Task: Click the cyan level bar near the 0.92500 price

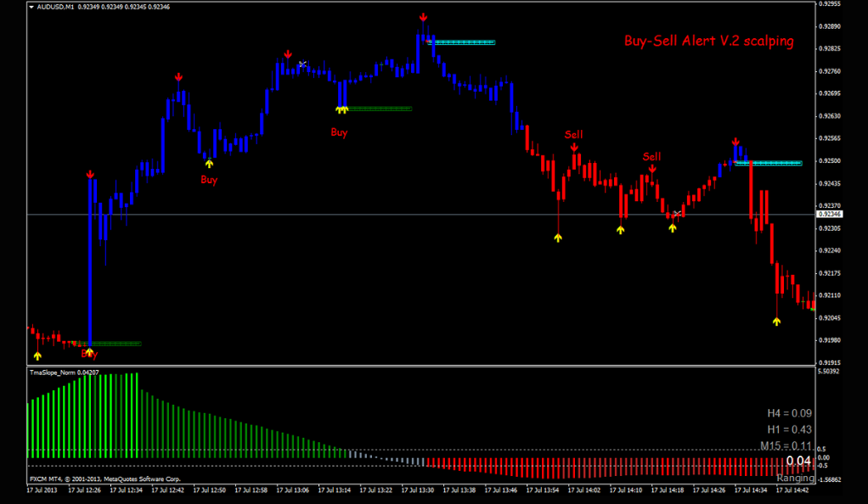Action: click(769, 163)
